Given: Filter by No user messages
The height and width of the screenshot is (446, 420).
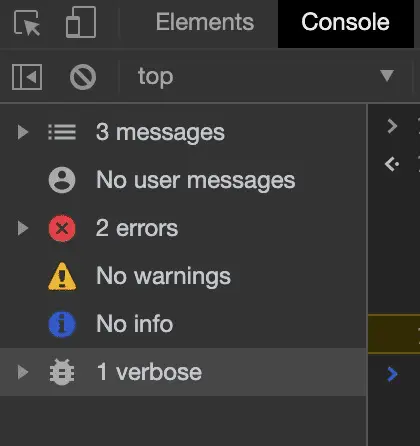Looking at the screenshot, I should pyautogui.click(x=183, y=180).
